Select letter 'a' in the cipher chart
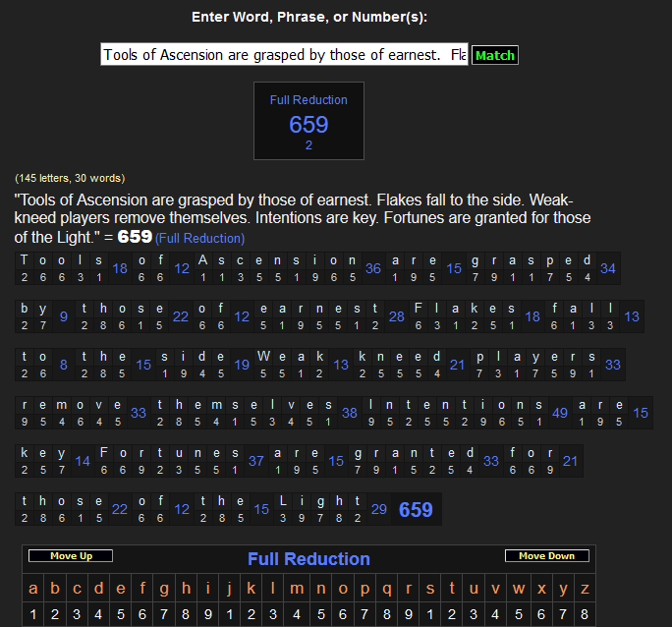 [x=33, y=590]
